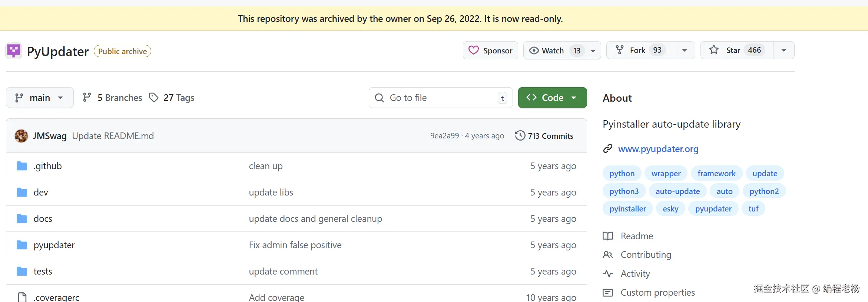The height and width of the screenshot is (302, 868).
Task: Click the Fork icon button
Action: [x=620, y=50]
